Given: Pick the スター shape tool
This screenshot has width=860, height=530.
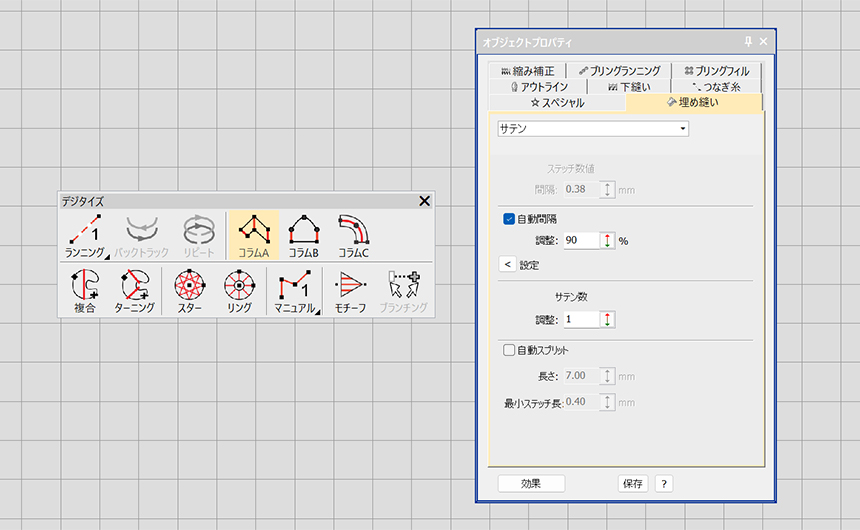Looking at the screenshot, I should point(190,291).
